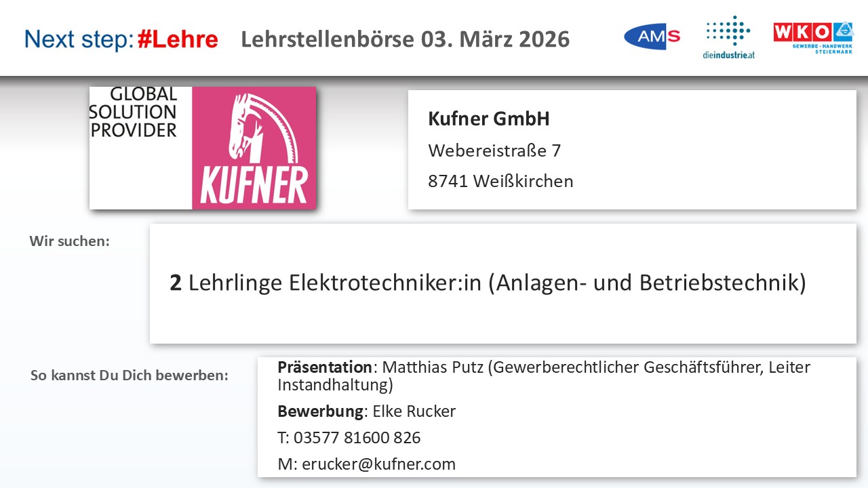Click the 'Webereistraße 7' address line
Viewport: 868px width, 488px height.
click(494, 150)
